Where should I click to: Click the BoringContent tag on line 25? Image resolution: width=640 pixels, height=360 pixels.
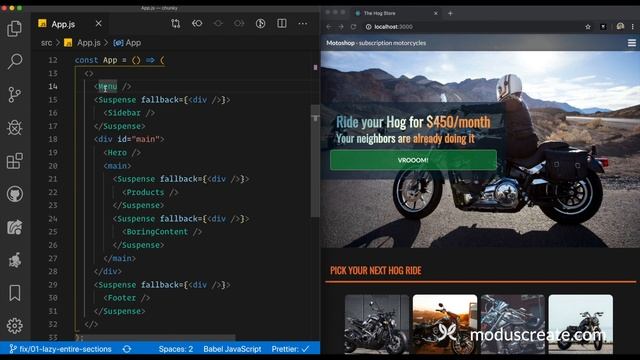pos(157,232)
